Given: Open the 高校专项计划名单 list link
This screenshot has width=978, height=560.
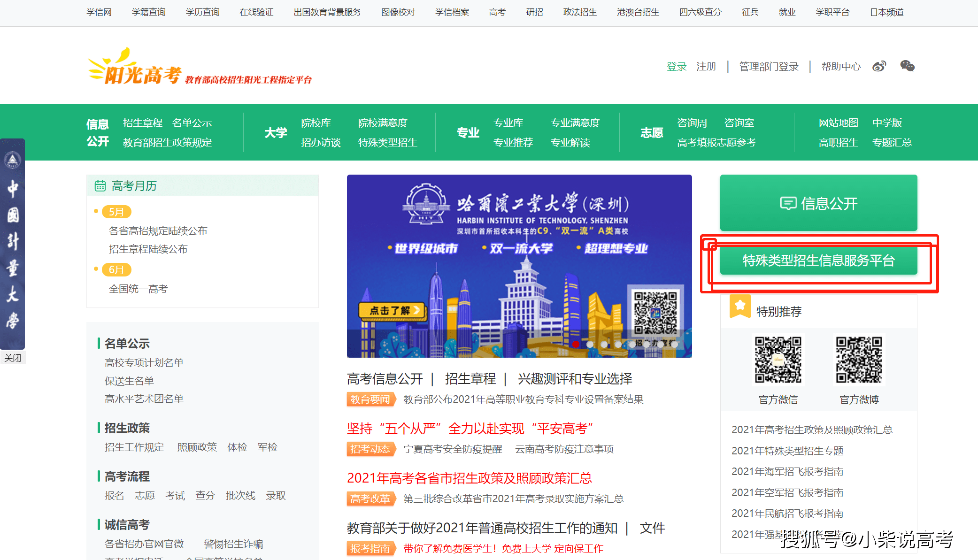Looking at the screenshot, I should pyautogui.click(x=144, y=362).
